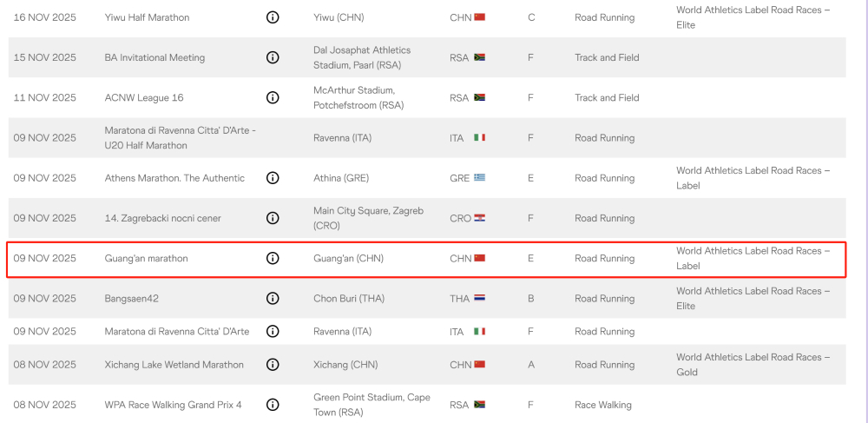Image resolution: width=868 pixels, height=423 pixels.
Task: Click info icon for BA Invitational Meeting
Action: [x=273, y=57]
